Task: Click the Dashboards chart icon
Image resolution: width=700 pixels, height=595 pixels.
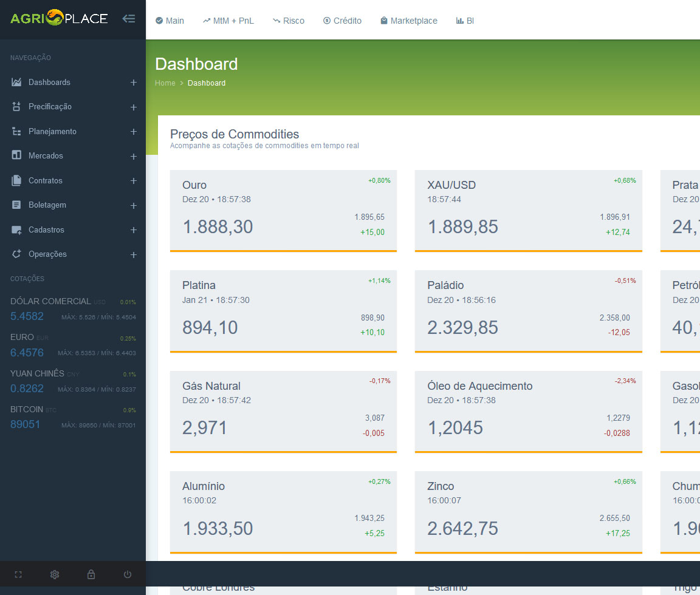Action: tap(16, 82)
